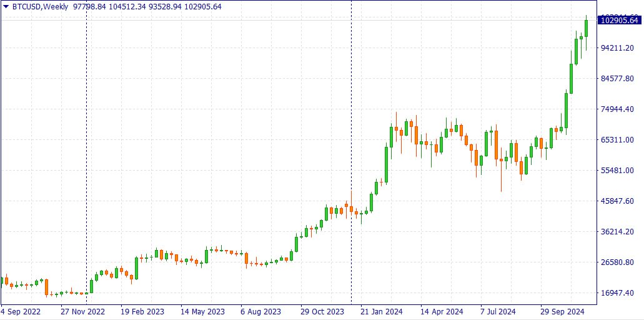Click the 29 Oct 2023 date label
644x320 pixels.
(x=322, y=311)
